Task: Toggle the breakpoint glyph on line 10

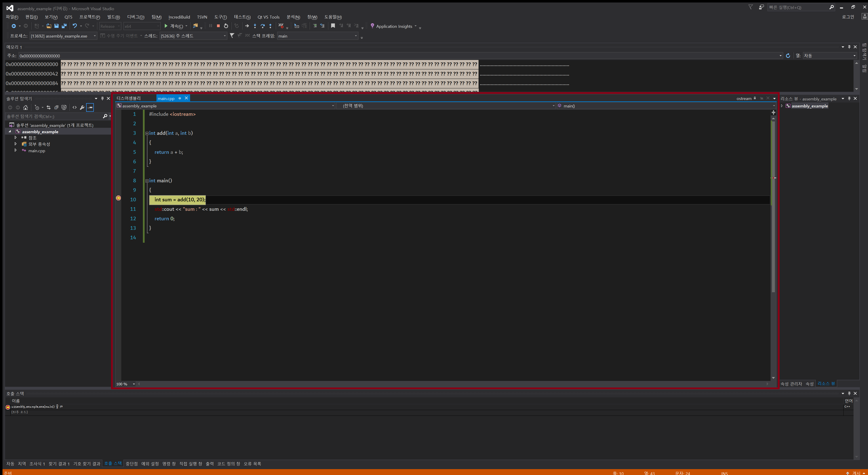Action: tap(118, 198)
